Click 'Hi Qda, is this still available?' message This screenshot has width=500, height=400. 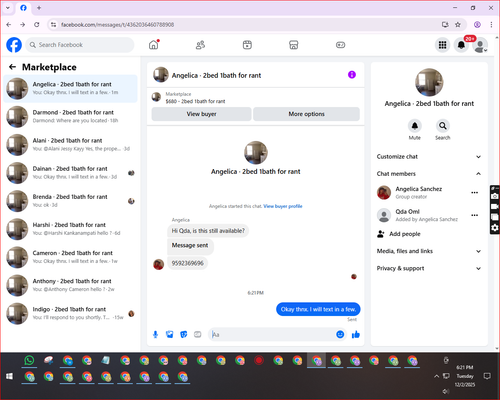[x=208, y=231]
